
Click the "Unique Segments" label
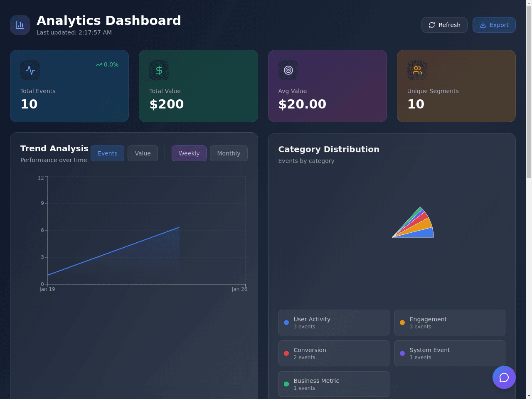433,91
